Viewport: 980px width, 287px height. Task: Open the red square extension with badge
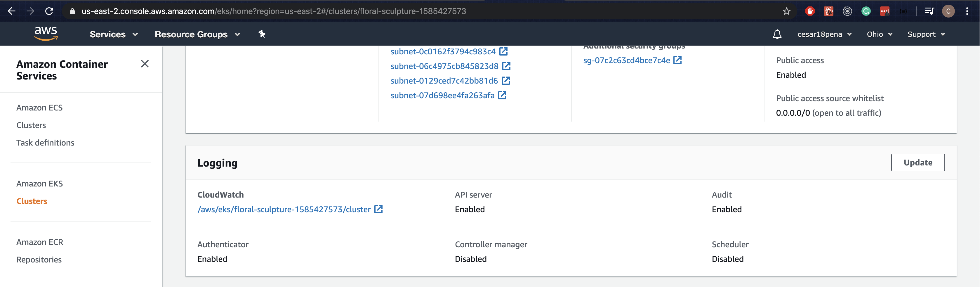[885, 11]
